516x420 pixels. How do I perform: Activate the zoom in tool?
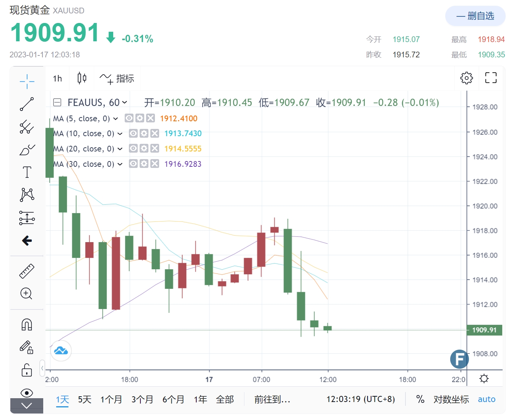point(26,294)
